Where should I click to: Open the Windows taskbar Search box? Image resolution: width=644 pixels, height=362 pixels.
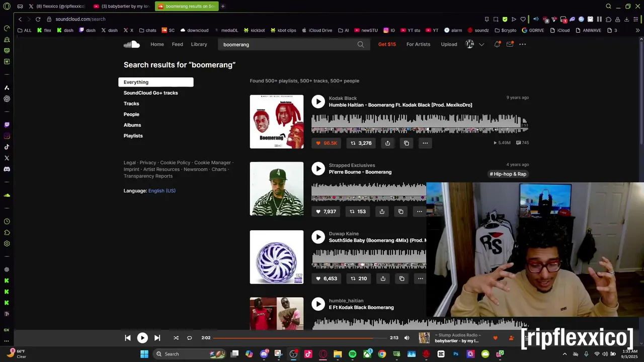[189, 354]
